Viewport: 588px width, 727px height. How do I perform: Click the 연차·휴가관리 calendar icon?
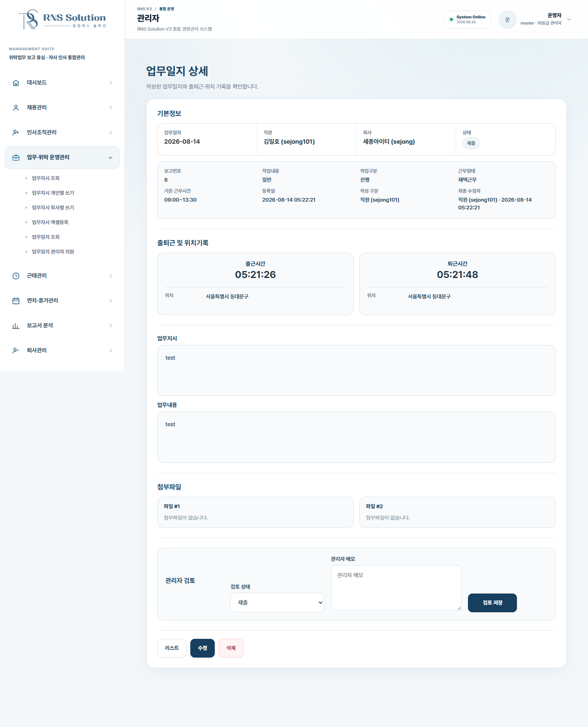pyautogui.click(x=16, y=301)
